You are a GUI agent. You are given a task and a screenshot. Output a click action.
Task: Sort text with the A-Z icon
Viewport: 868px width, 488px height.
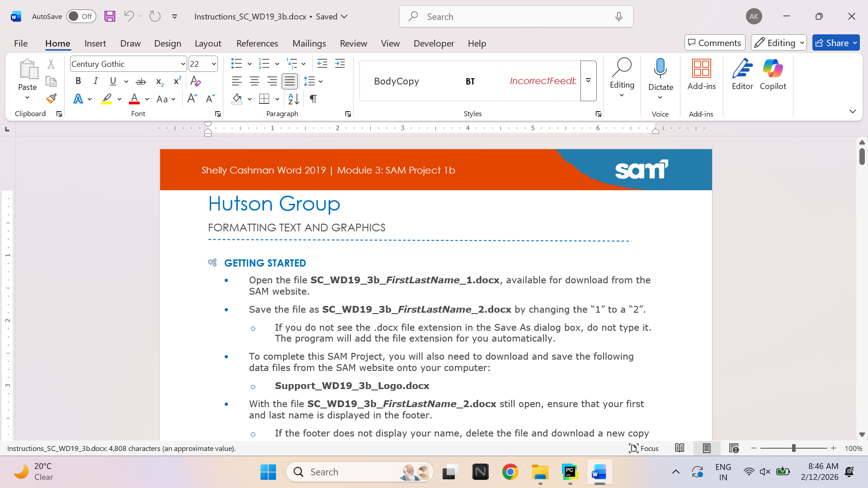(x=293, y=99)
